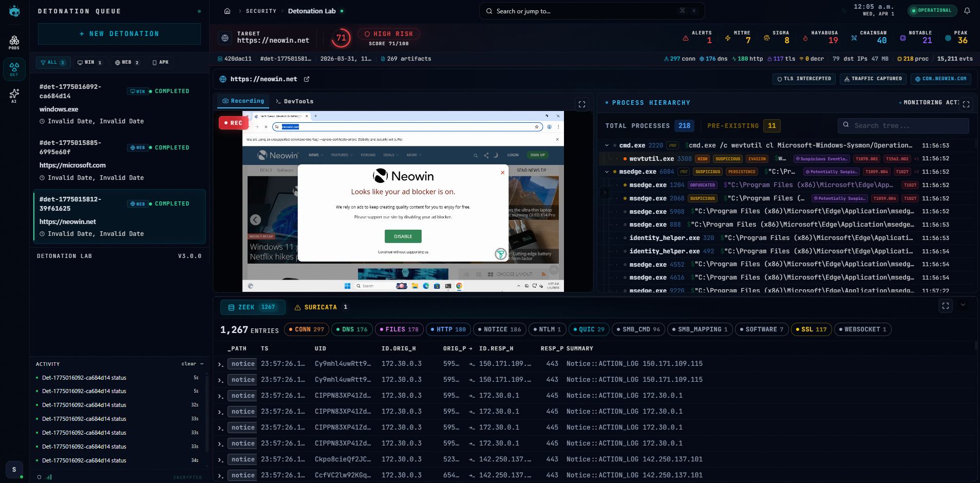Viewport: 980px width, 483px height.
Task: Click the home breadcrumb icon
Action: click(x=227, y=11)
